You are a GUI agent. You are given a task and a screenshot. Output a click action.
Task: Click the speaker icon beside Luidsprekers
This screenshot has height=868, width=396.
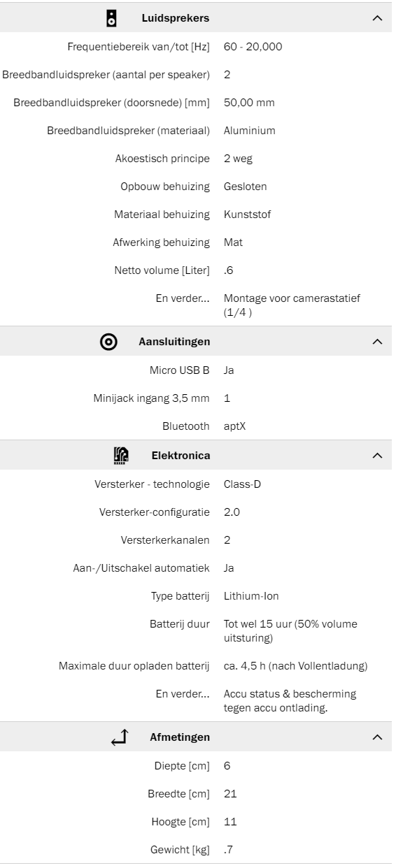pyautogui.click(x=111, y=17)
